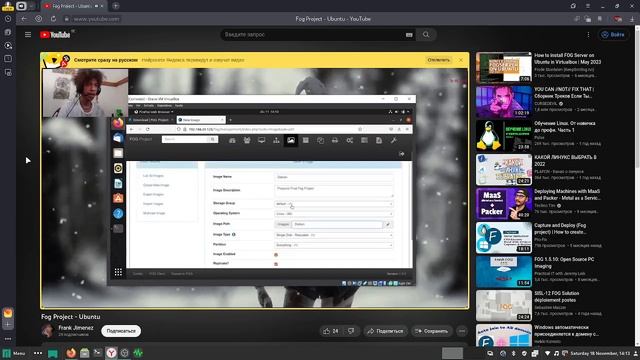Image resolution: width=640 pixels, height=360 pixels.
Task: Open MaaS + Packer video thumbnail
Action: coord(504,204)
